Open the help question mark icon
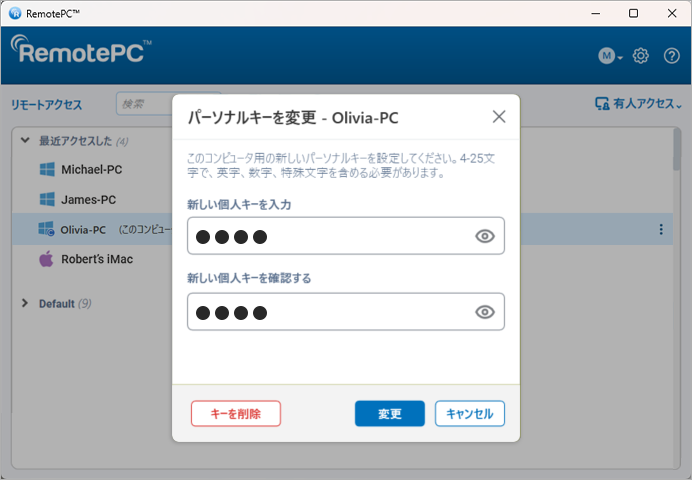 pos(672,56)
